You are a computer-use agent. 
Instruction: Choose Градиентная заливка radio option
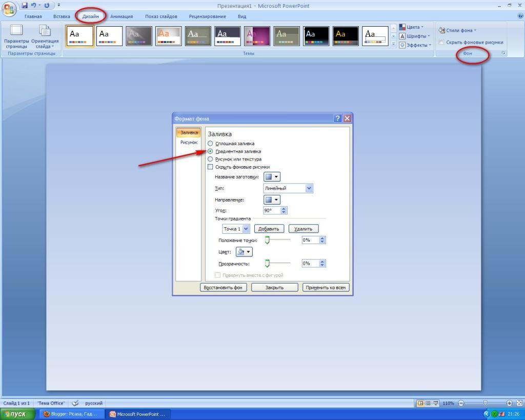click(x=210, y=151)
